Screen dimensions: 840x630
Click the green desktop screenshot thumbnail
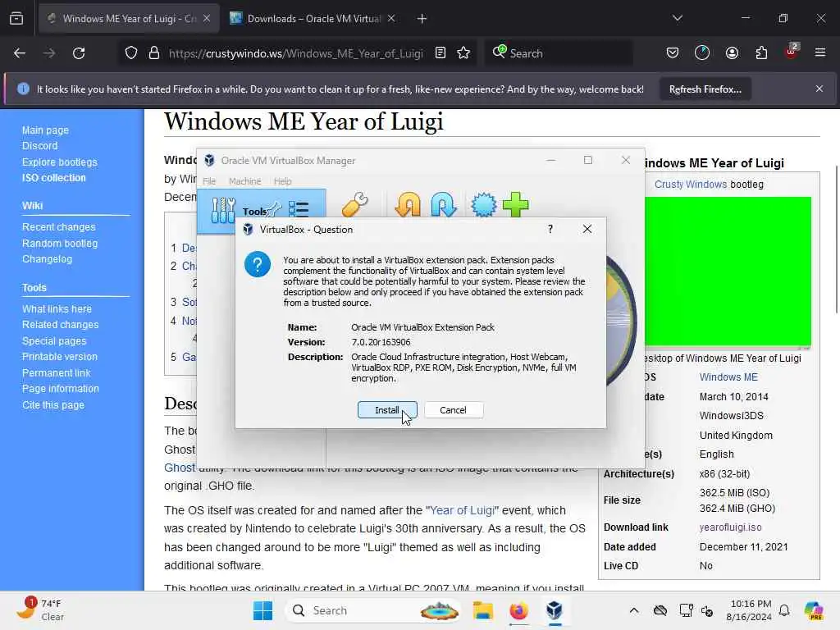tap(728, 272)
